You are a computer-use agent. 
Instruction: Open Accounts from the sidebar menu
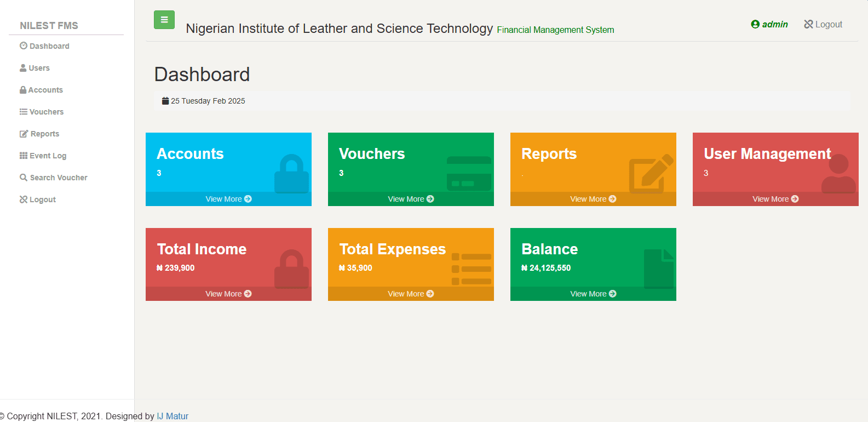pos(41,90)
